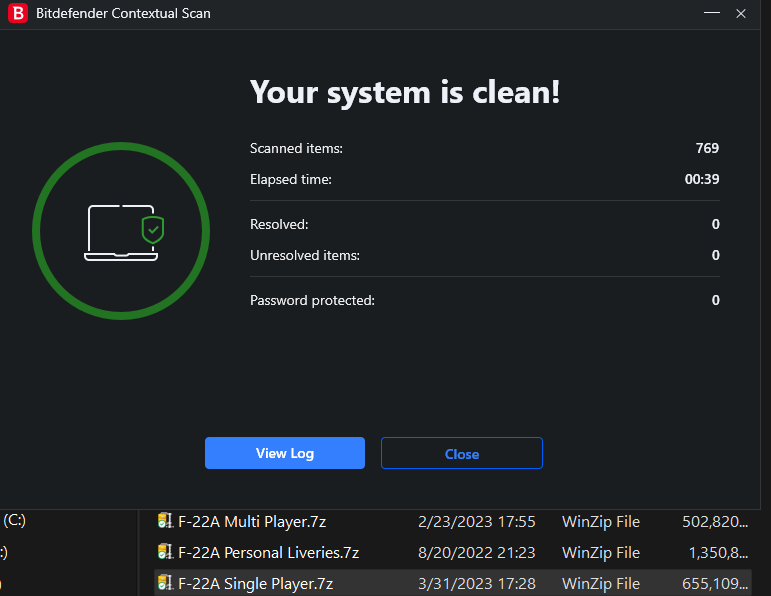
Task: Select the F-22A Personal Liveries.7z file name
Action: 268,552
